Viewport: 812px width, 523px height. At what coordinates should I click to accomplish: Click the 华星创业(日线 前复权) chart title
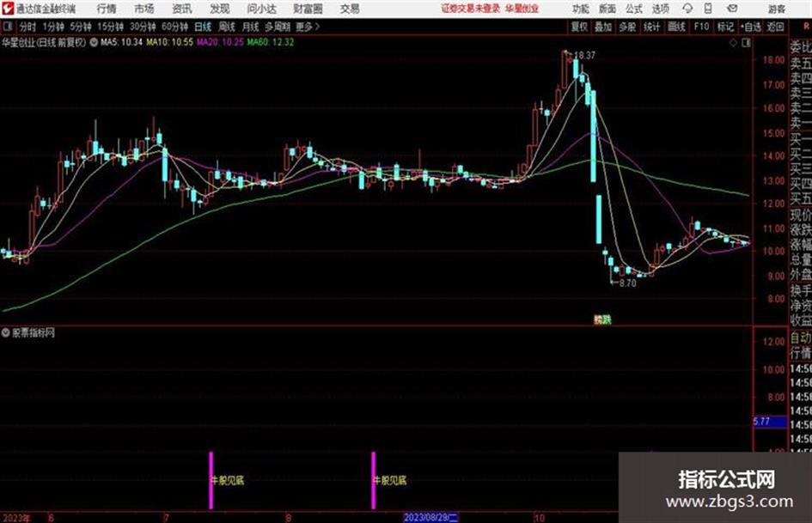pyautogui.click(x=44, y=42)
